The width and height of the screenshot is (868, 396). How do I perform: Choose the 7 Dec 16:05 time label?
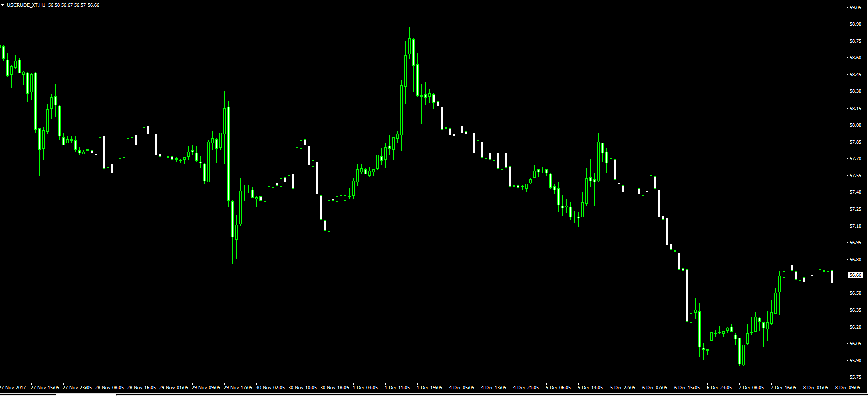click(x=784, y=388)
